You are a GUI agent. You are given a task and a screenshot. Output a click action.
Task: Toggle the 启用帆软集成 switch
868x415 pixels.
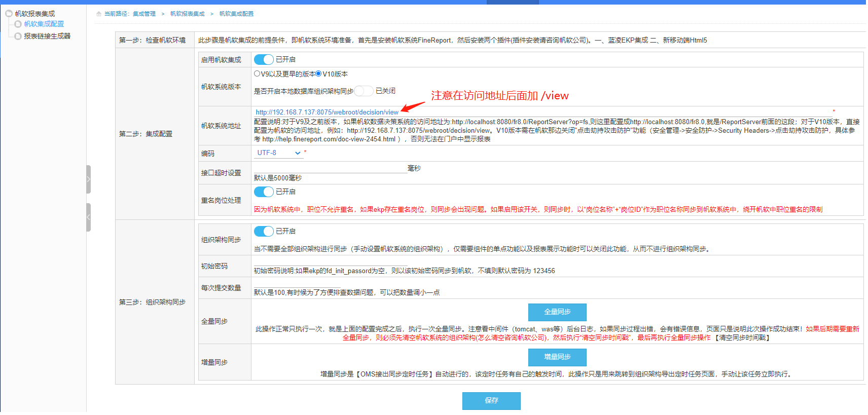point(264,60)
